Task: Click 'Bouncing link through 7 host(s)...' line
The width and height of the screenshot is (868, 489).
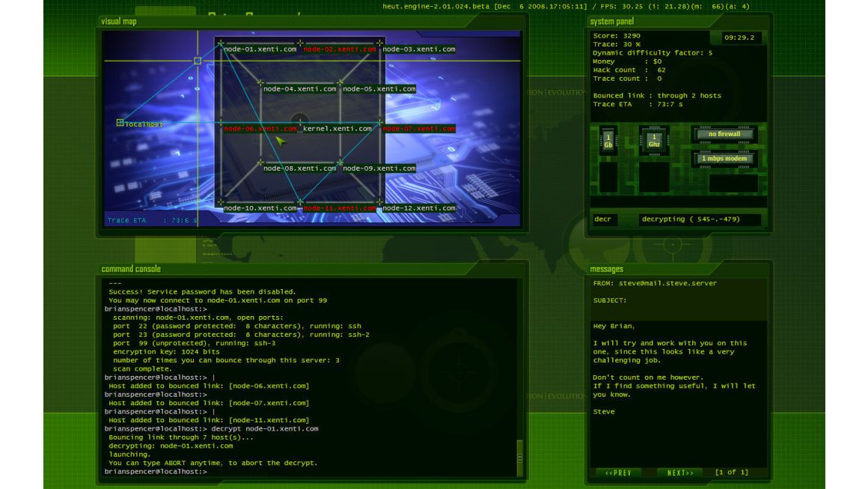Action: [181, 437]
